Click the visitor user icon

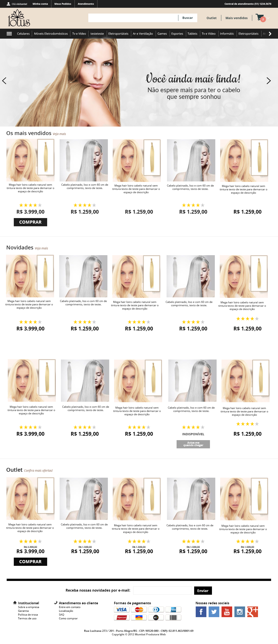pyautogui.click(x=8, y=4)
